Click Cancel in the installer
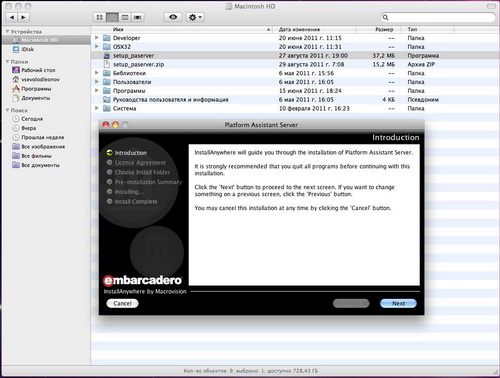500x378 pixels. (122, 303)
